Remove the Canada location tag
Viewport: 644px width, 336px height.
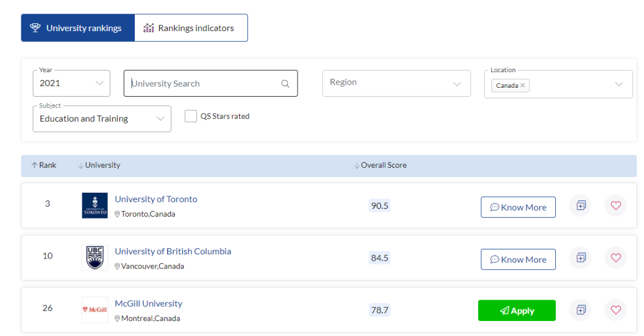point(523,85)
